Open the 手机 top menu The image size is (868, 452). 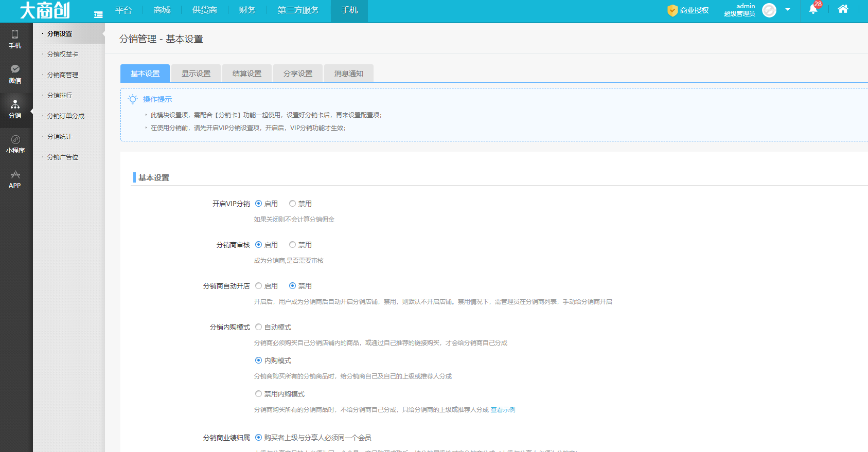pos(349,10)
